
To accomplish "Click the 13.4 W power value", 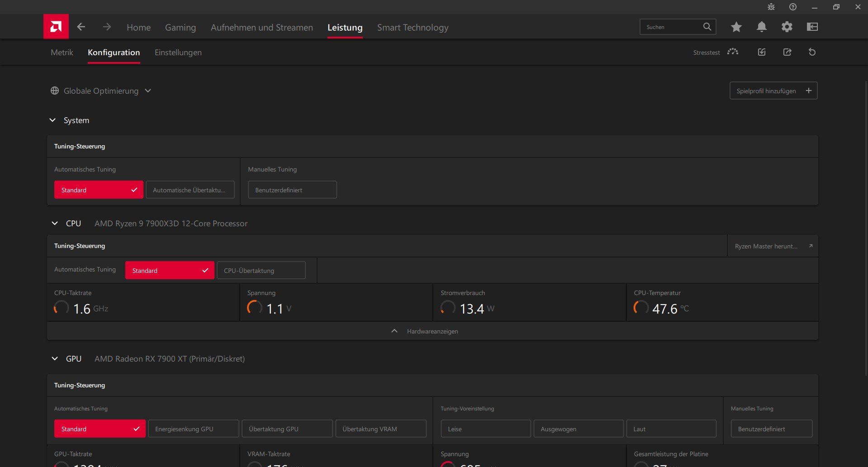I will point(477,309).
